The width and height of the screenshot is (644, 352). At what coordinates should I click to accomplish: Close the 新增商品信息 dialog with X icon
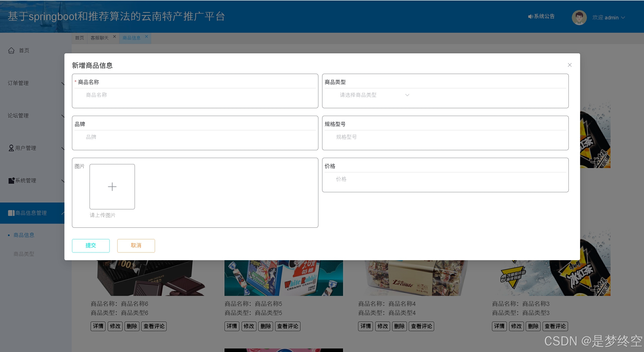click(x=570, y=65)
